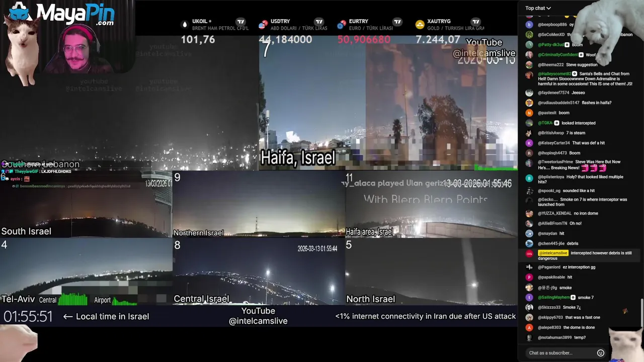Open the Top chat dropdown

pos(538,8)
